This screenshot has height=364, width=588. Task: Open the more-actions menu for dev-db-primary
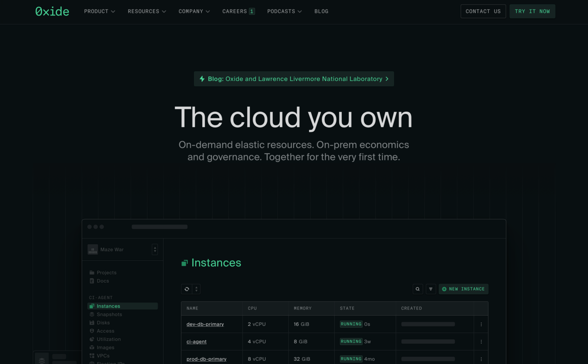point(481,325)
